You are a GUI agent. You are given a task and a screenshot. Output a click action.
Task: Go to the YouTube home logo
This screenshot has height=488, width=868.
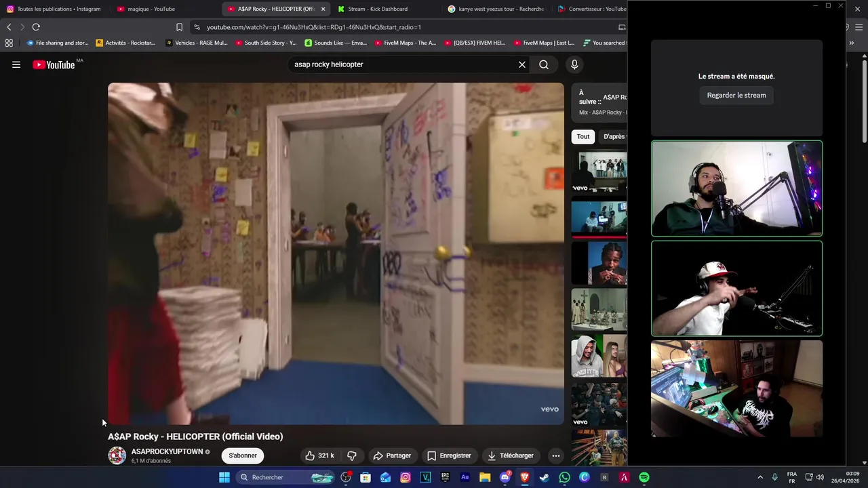[x=54, y=64]
